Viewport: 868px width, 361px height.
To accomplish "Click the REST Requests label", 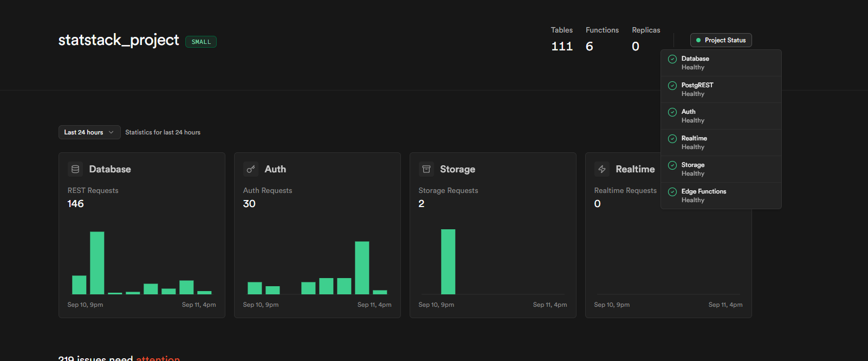I will click(93, 190).
